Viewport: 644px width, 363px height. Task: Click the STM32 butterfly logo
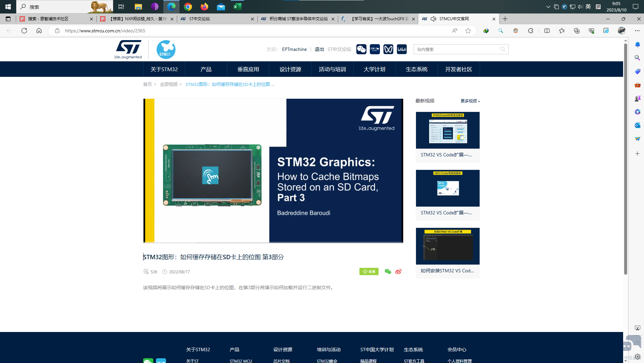click(166, 49)
